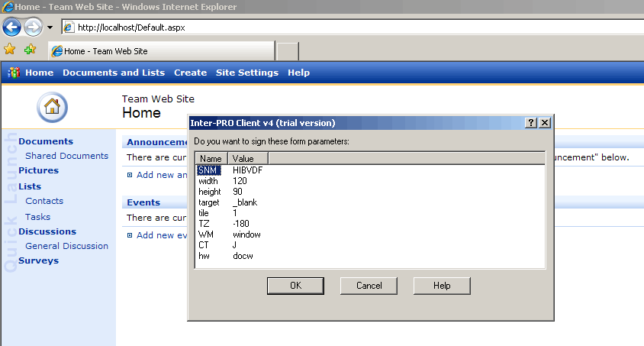Open Surveys in Quick Launch
The height and width of the screenshot is (346, 644).
point(38,260)
